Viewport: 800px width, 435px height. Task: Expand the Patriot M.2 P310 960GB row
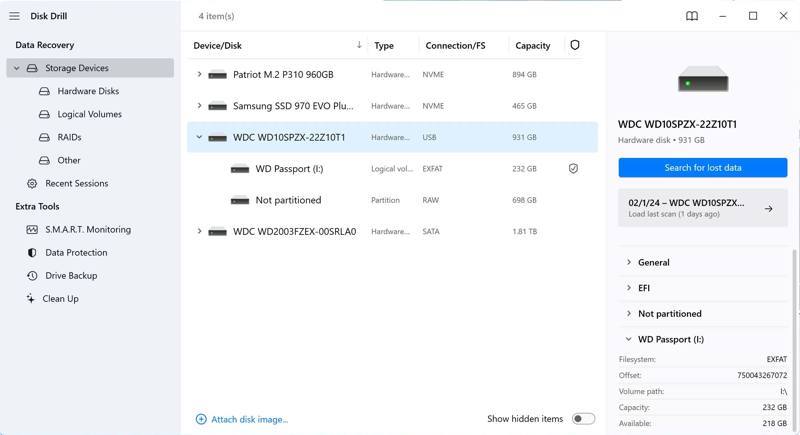click(199, 74)
